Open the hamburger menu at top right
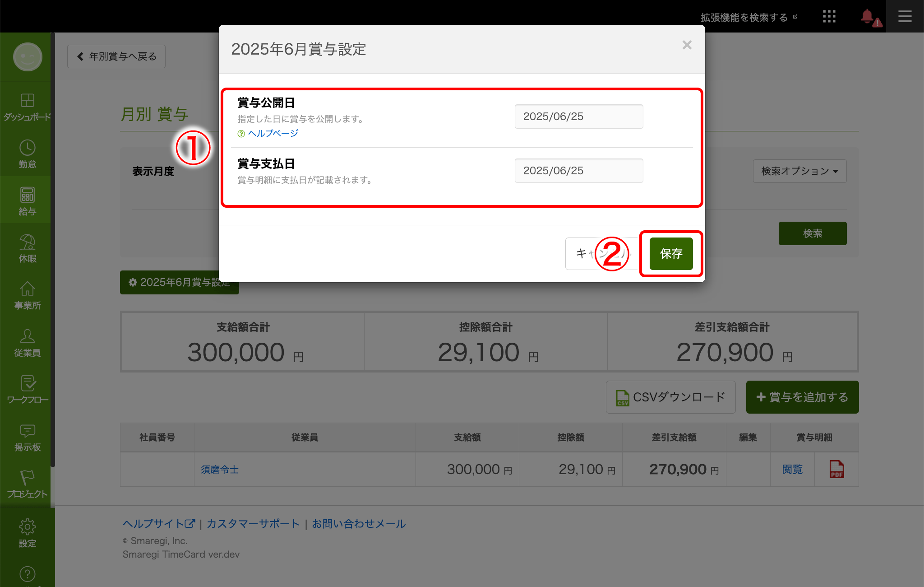Image resolution: width=924 pixels, height=587 pixels. tap(905, 17)
